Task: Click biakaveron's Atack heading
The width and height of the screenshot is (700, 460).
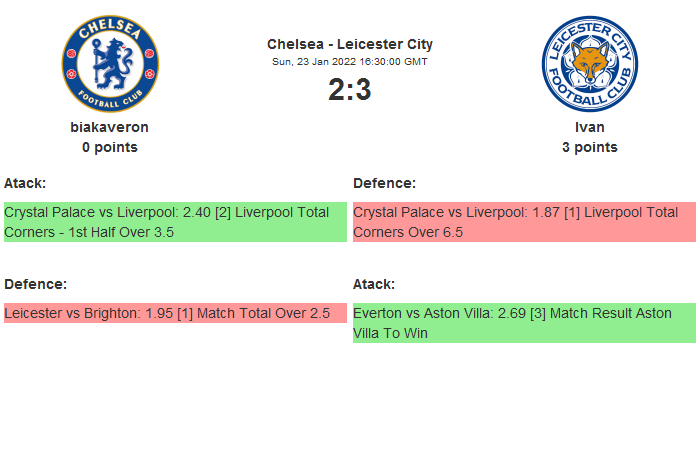Action: (25, 183)
